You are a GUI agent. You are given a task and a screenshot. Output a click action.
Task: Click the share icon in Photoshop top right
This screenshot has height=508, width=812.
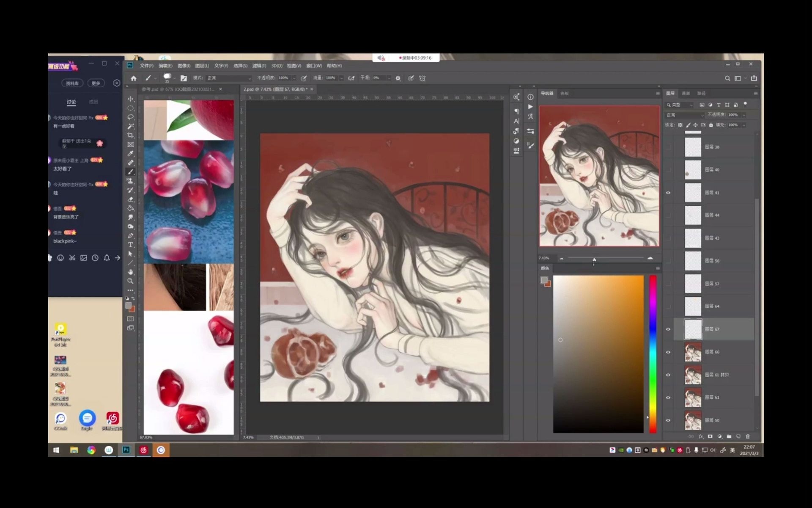pos(754,78)
